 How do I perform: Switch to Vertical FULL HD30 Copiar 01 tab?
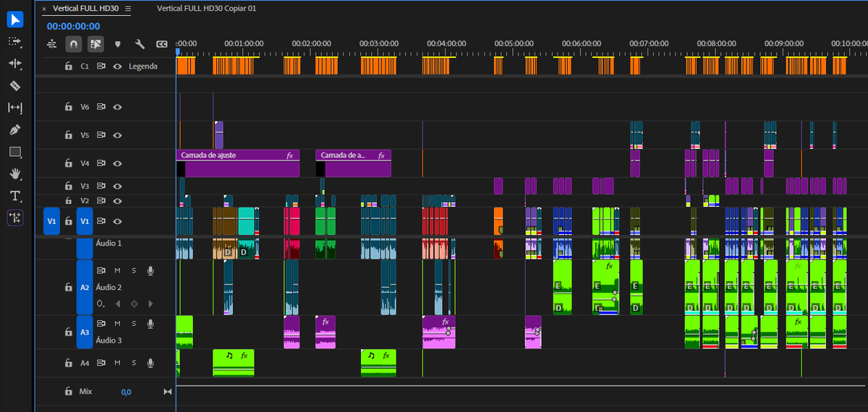tap(206, 9)
